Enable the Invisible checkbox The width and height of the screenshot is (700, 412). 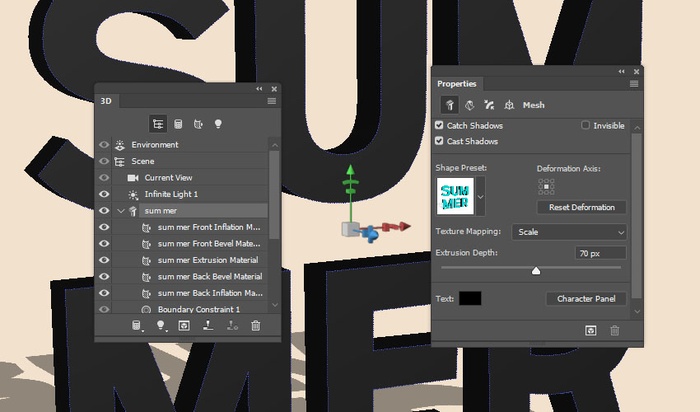(x=586, y=126)
